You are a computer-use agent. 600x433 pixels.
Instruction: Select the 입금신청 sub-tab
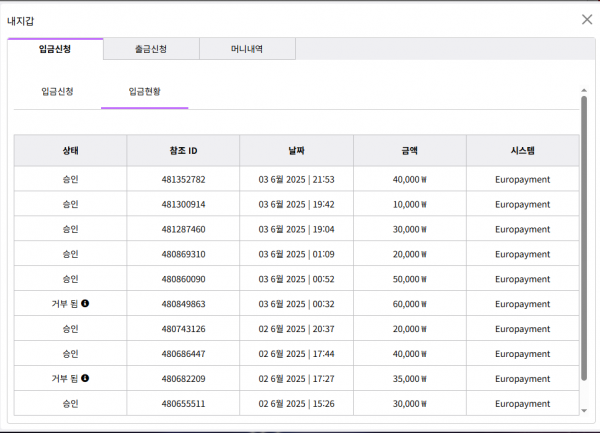(x=57, y=91)
